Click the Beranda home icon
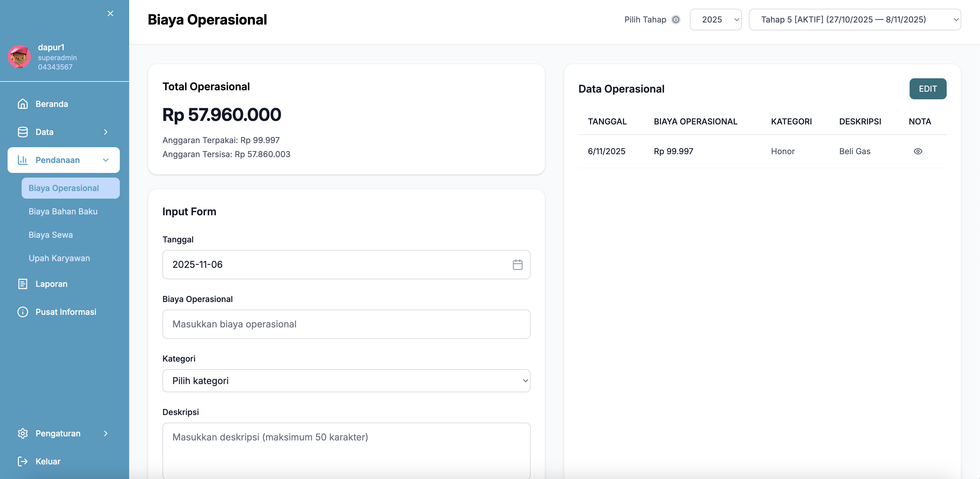This screenshot has width=980, height=479. pos(23,104)
